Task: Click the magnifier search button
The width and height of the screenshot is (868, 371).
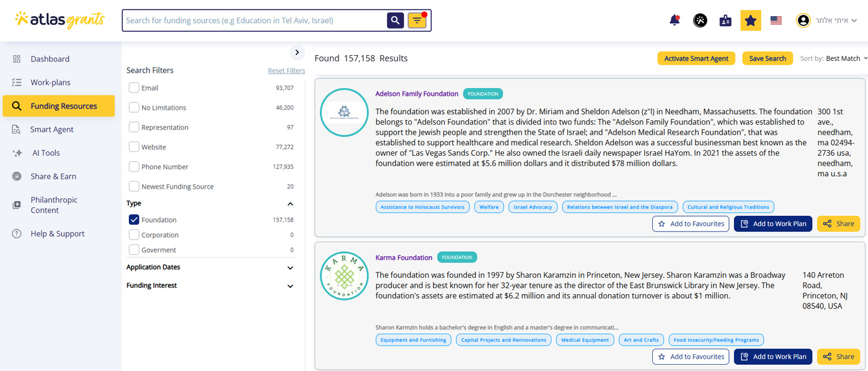Action: 396,20
